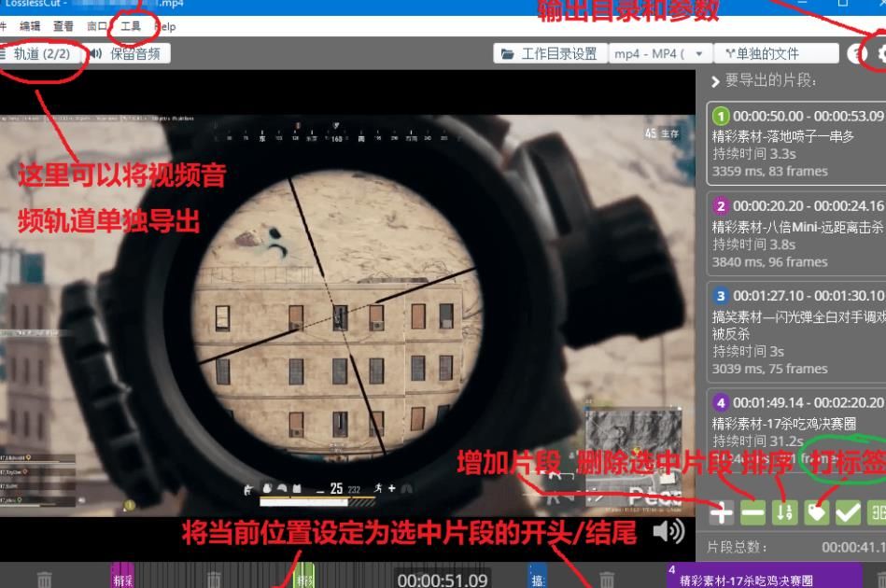Click trash icon between magenta and green markers
Screen dimensions: 886x588
[x=214, y=580]
